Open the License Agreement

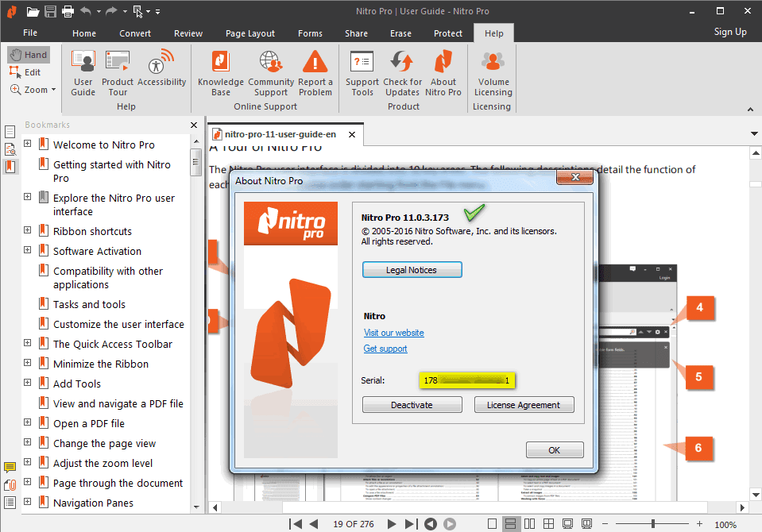click(x=524, y=405)
